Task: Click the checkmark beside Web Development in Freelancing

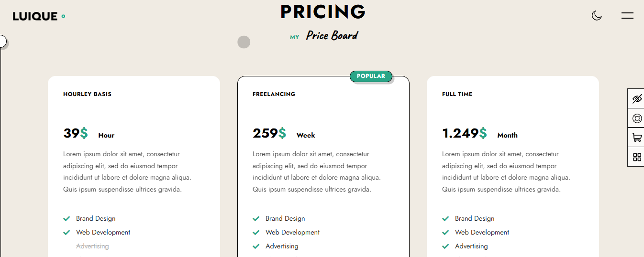Action: coord(256,233)
